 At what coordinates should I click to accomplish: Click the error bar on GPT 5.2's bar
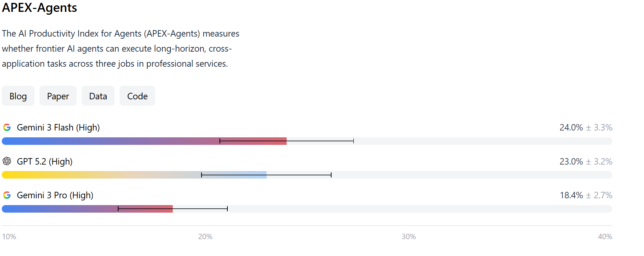266,175
